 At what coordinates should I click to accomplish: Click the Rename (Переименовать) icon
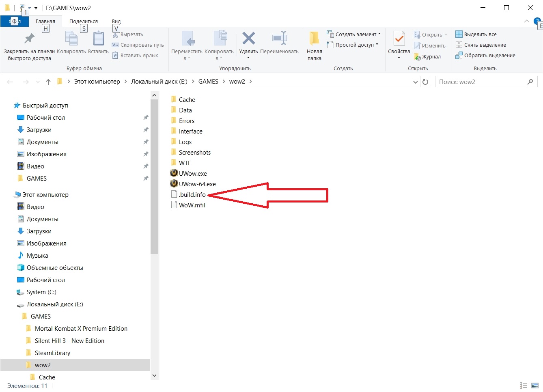[x=279, y=39]
